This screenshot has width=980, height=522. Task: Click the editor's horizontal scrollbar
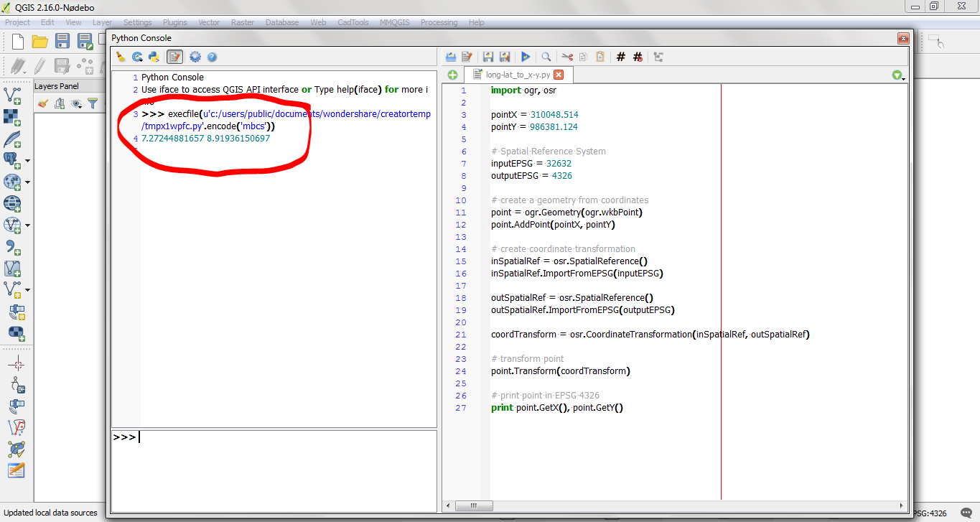474,505
